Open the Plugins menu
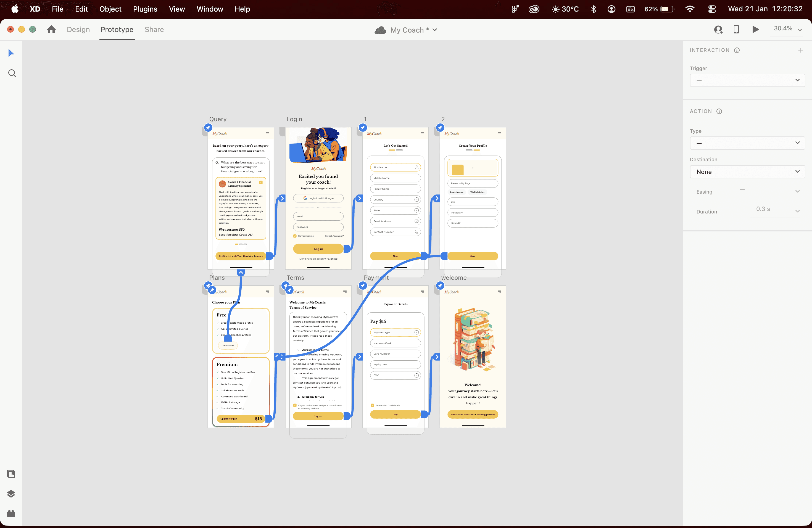 (145, 9)
